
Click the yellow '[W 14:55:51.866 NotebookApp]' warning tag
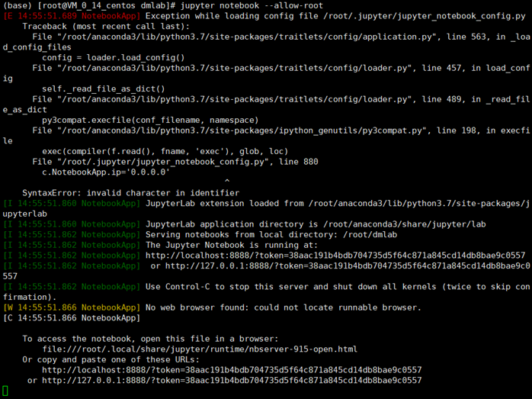72,307
